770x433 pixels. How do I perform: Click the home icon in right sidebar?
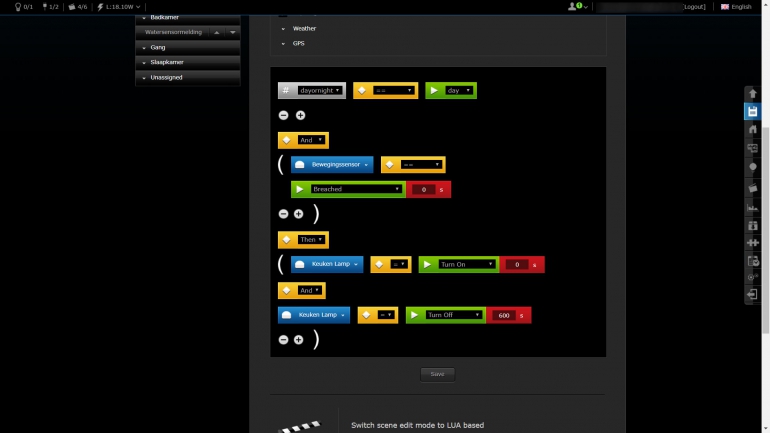753,129
